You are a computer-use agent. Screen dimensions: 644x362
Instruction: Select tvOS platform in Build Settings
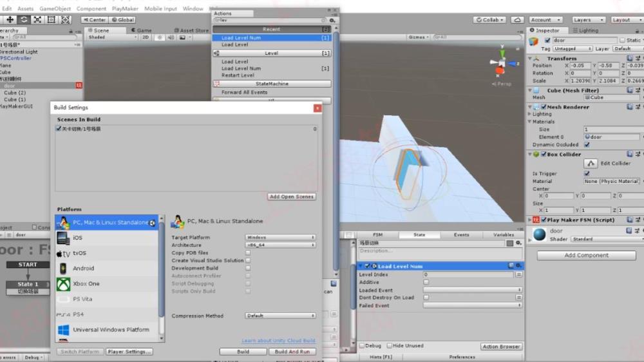[x=107, y=253]
